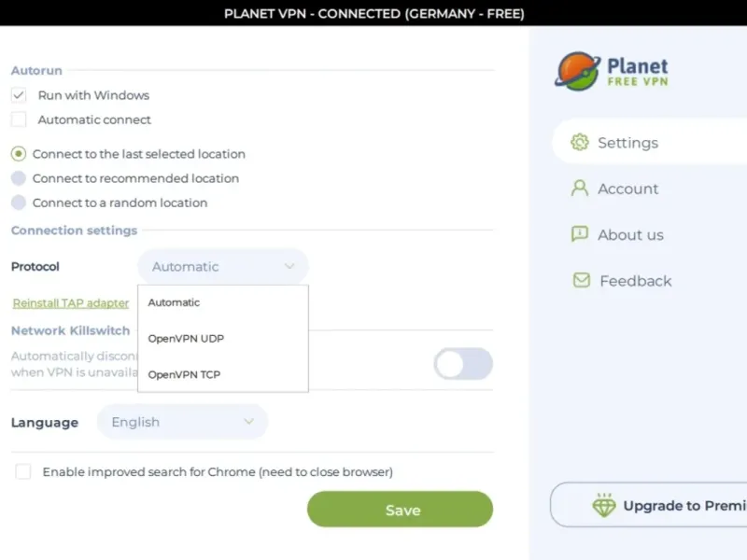Click the Feedback envelope icon
The image size is (747, 560).
(x=581, y=280)
